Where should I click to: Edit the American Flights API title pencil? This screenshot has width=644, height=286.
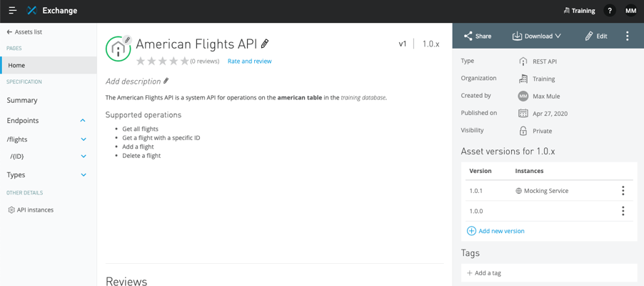click(x=265, y=44)
